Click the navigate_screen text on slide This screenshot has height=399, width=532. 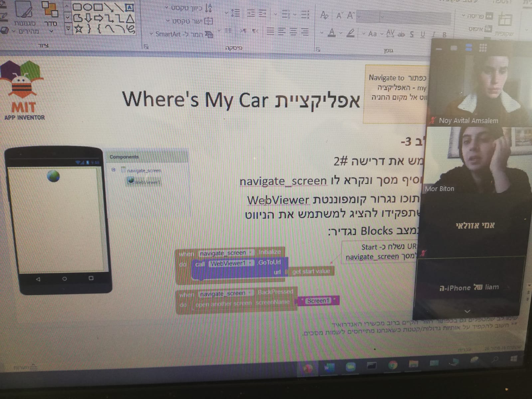283,181
